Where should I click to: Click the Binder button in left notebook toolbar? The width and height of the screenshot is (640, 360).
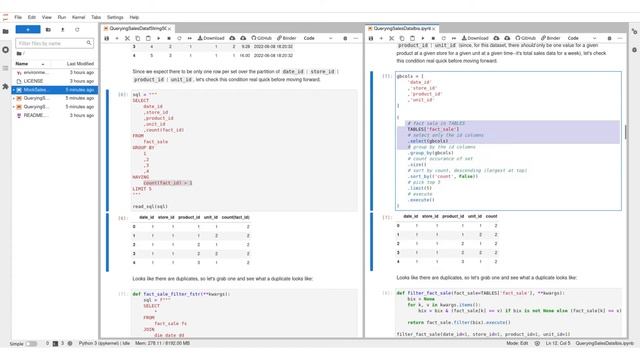[287, 38]
